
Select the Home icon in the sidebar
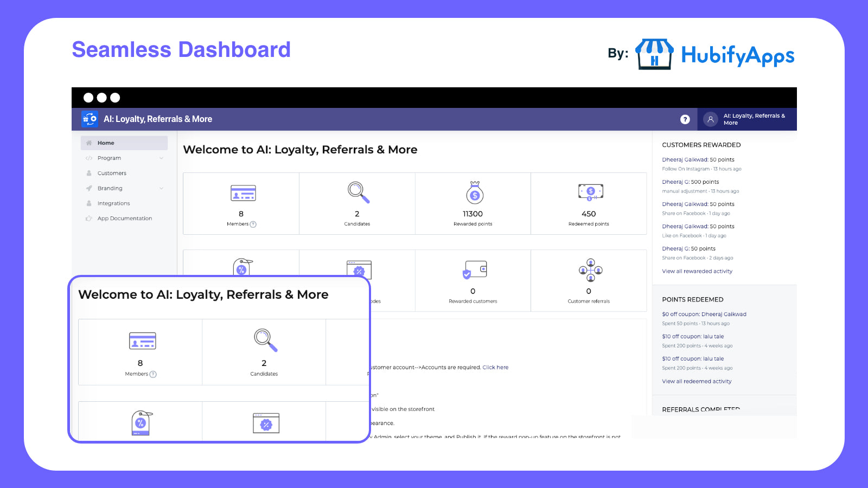pyautogui.click(x=89, y=143)
